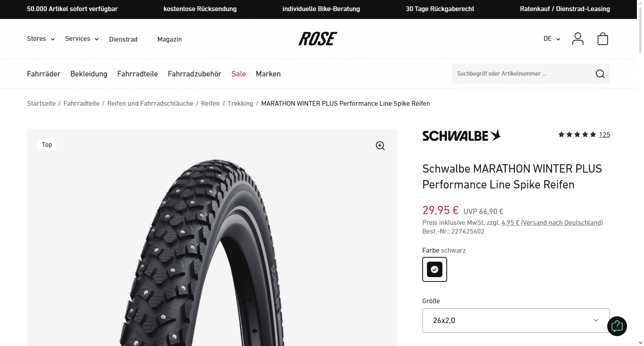Viewport: 644px width, 346px height.
Task: Open the Größe 26x2,0 size dropdown
Action: tap(516, 321)
